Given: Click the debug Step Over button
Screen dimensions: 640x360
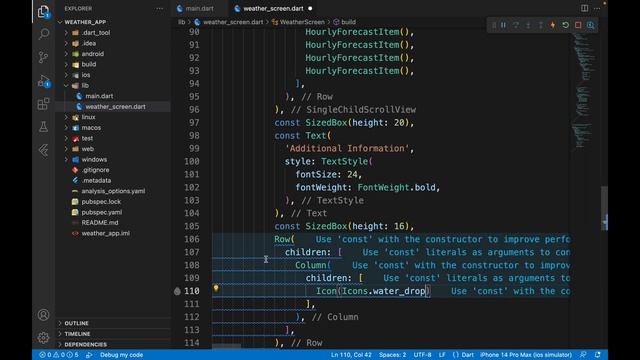Looking at the screenshot, I should pos(516,25).
